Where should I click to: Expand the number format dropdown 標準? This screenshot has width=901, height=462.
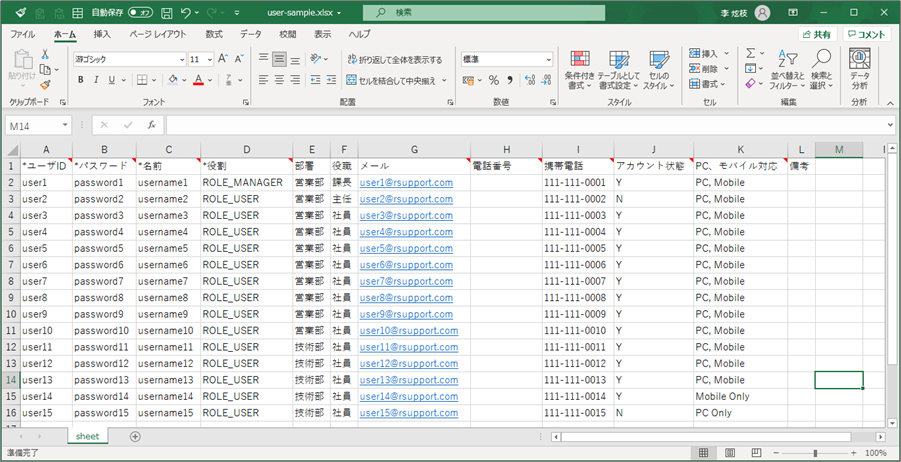(547, 59)
